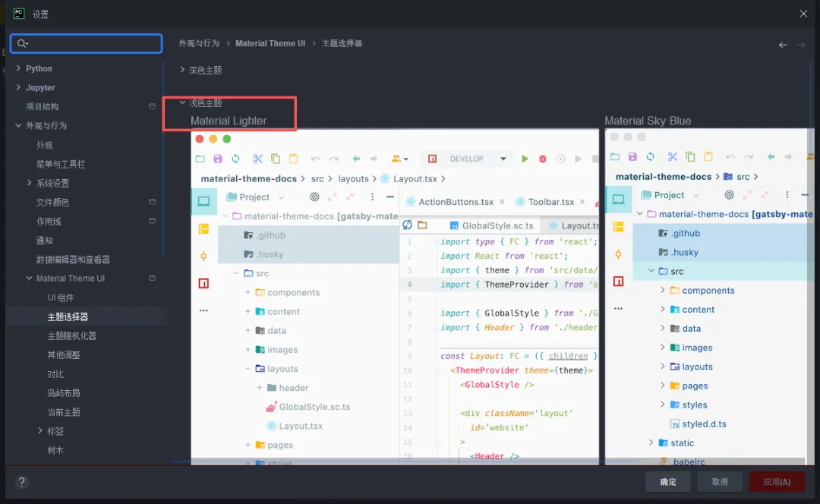Viewport: 820px width, 504px height.
Task: Click the project-level icon beside Material Theme UI
Action: click(x=152, y=278)
